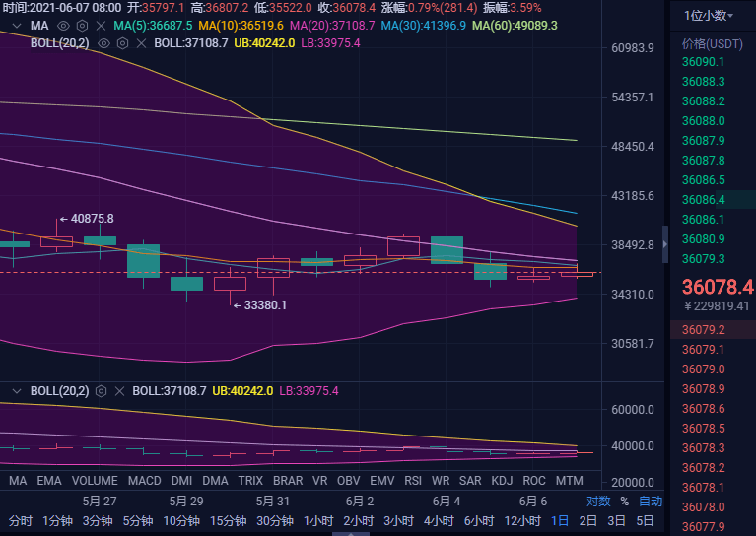Remove the MA indicator from chart

[x=99, y=25]
